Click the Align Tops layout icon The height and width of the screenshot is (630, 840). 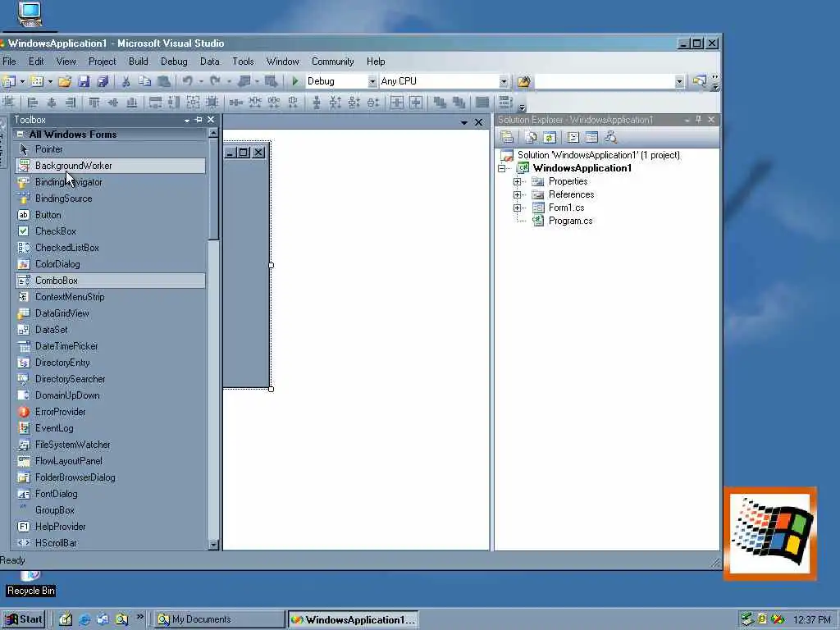click(94, 102)
